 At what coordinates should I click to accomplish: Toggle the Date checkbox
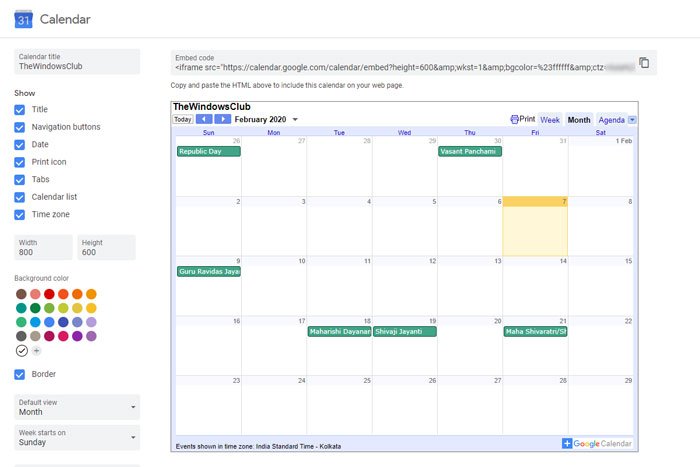tap(20, 145)
